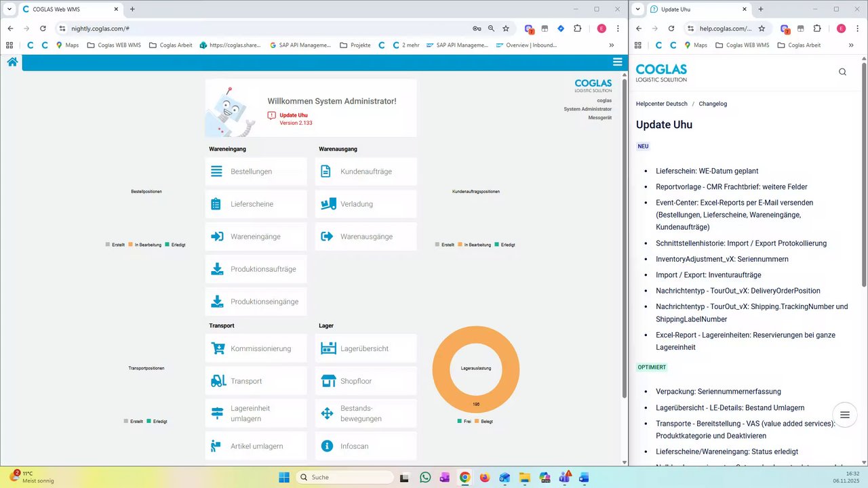Viewport: 868px width, 488px height.
Task: Open the Projekte bookmarks folder
Action: pos(355,45)
